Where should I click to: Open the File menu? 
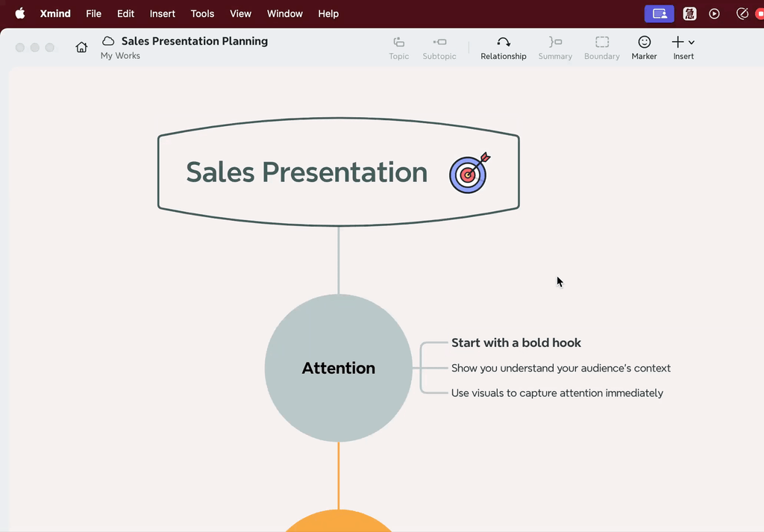93,13
